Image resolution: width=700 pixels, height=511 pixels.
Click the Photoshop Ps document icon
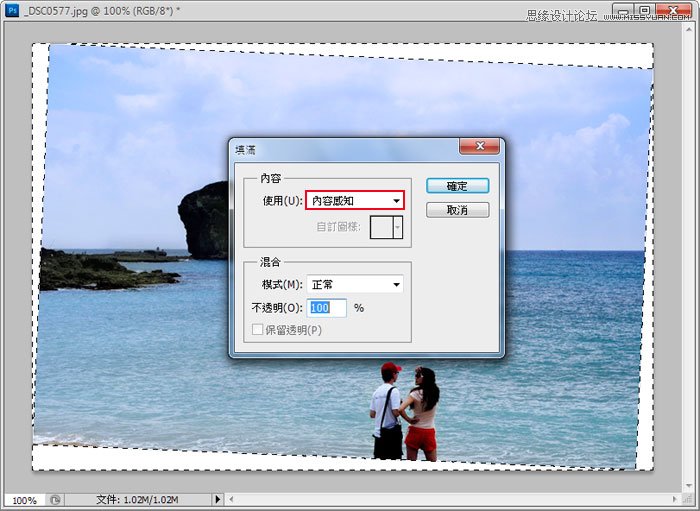[x=12, y=10]
